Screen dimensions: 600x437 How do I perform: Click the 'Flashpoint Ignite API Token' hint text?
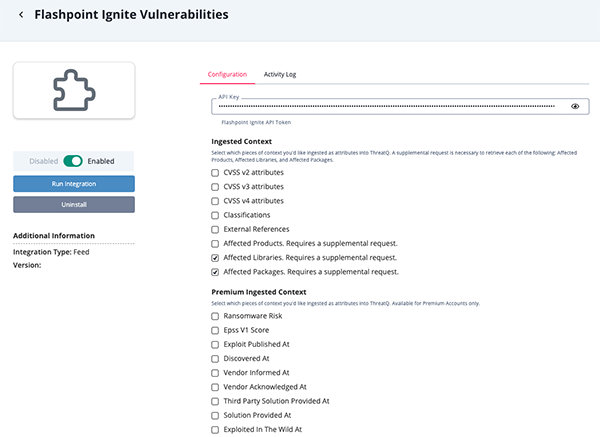click(256, 122)
